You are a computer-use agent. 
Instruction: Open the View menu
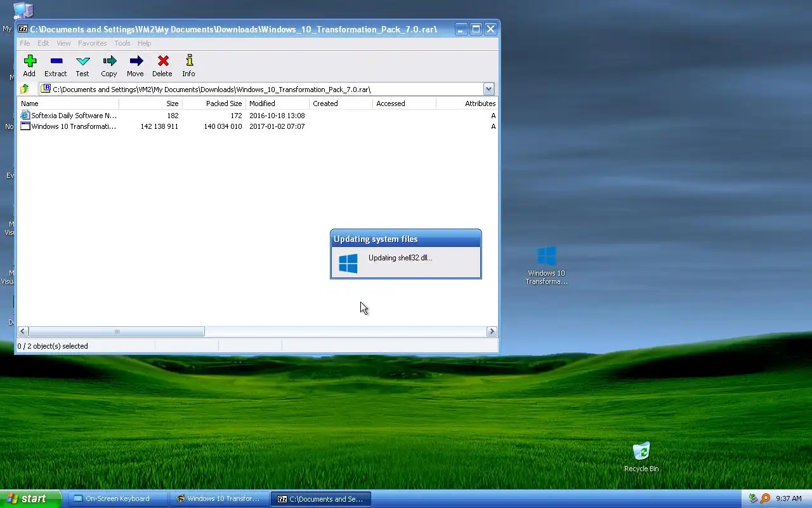coord(63,43)
